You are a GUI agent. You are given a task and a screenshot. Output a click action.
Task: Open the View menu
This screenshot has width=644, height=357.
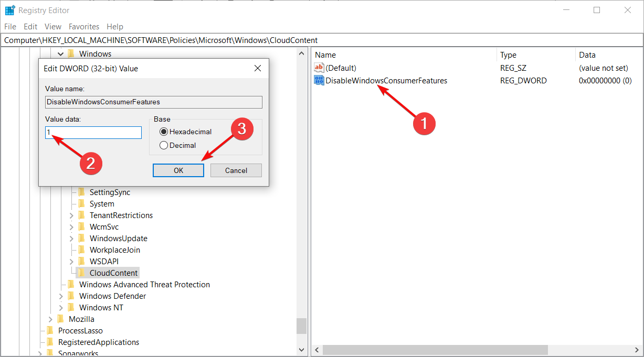(x=53, y=26)
